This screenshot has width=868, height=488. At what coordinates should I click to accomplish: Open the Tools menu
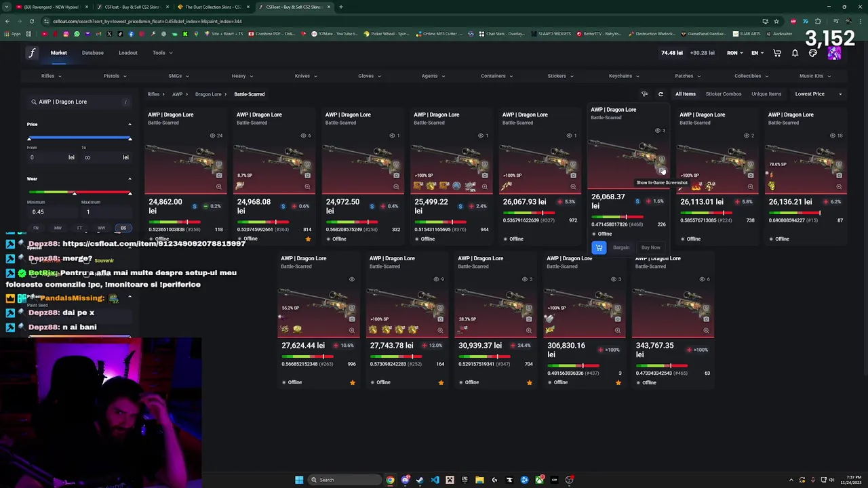click(162, 53)
